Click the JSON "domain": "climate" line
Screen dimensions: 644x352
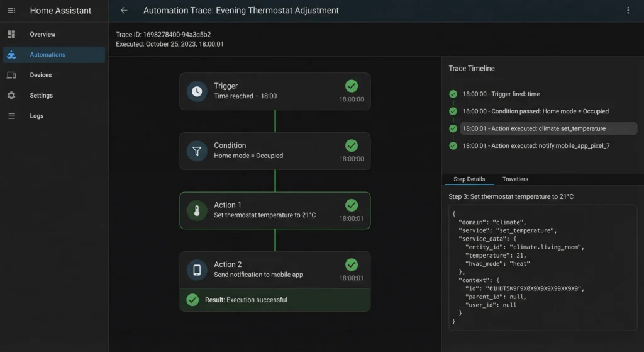coord(492,222)
